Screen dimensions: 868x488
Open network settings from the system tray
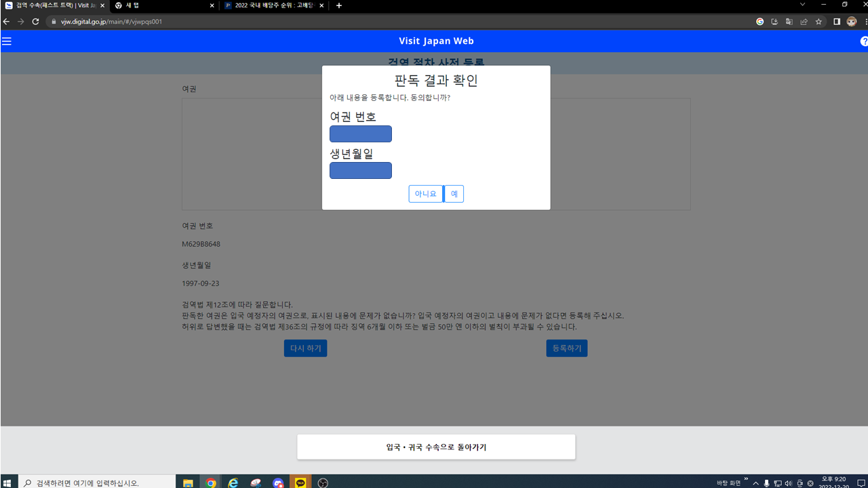click(x=777, y=483)
